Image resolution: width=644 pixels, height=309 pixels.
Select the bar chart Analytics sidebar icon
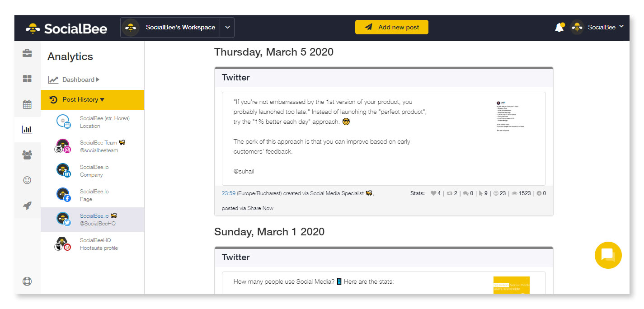27,130
